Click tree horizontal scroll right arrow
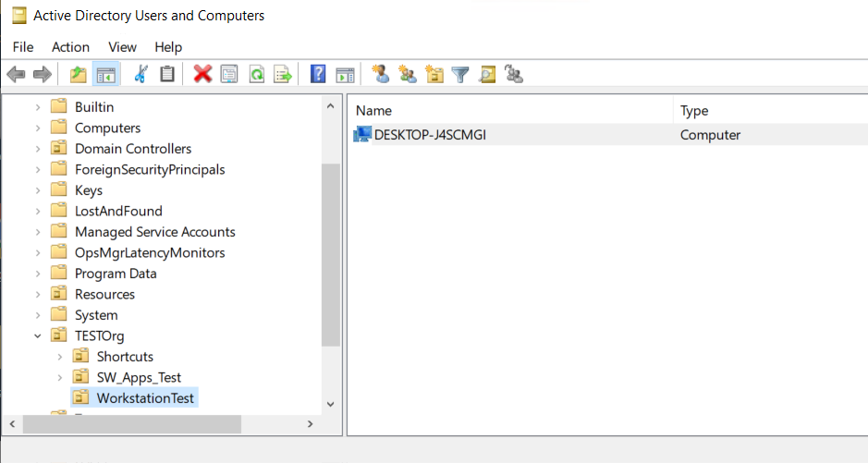 pos(310,424)
